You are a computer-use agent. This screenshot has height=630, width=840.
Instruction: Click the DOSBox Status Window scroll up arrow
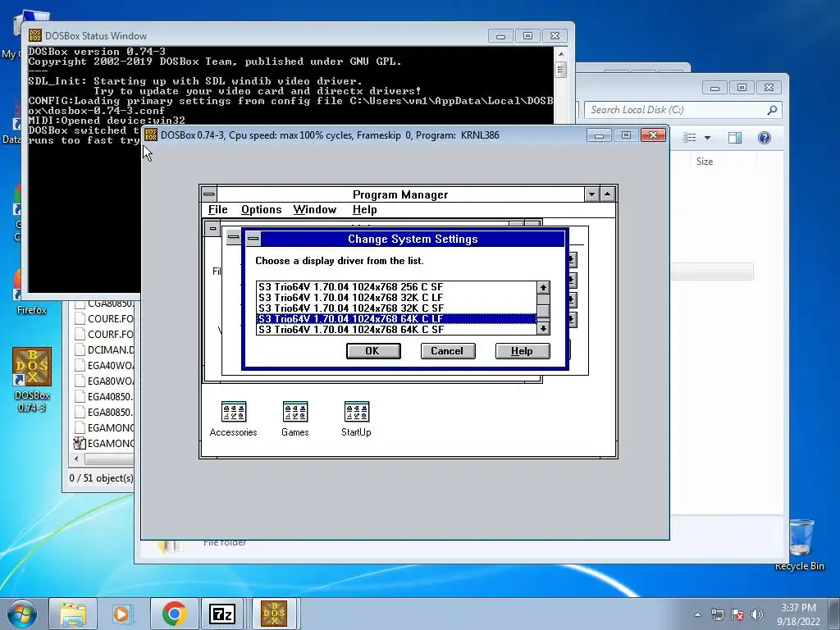pyautogui.click(x=561, y=54)
